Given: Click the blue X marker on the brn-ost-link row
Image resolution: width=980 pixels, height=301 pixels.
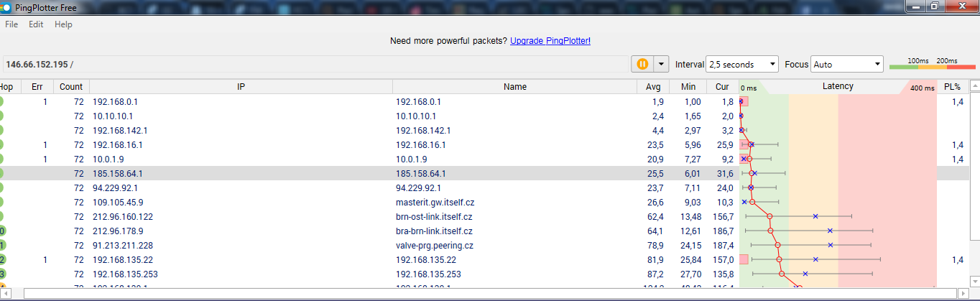Looking at the screenshot, I should click(815, 216).
